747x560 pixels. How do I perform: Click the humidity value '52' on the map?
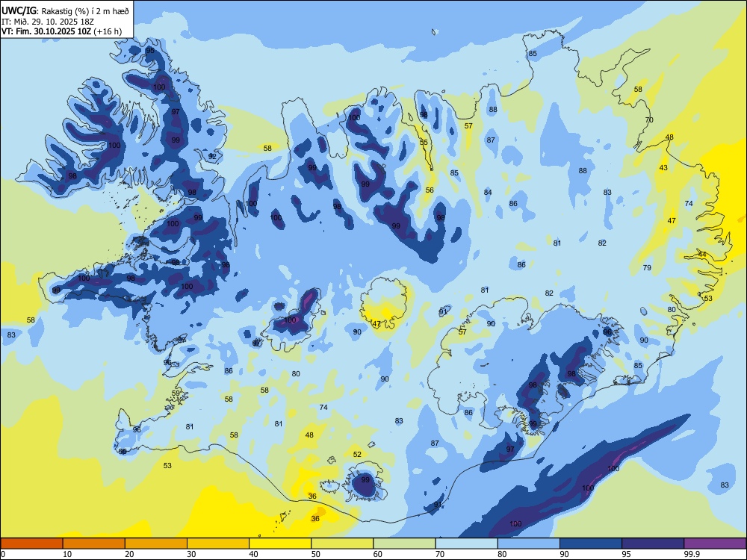[357, 455]
